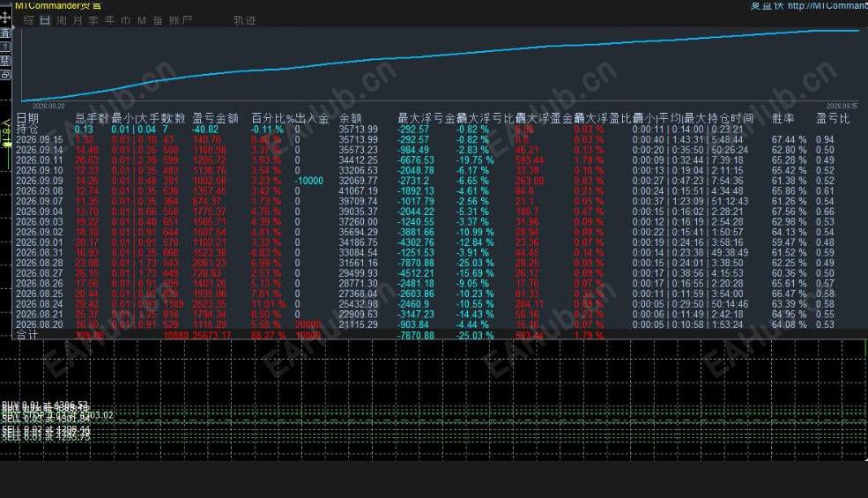The width and height of the screenshot is (868, 498).
Task: Click the 盈亏比 column header
Action: point(833,118)
